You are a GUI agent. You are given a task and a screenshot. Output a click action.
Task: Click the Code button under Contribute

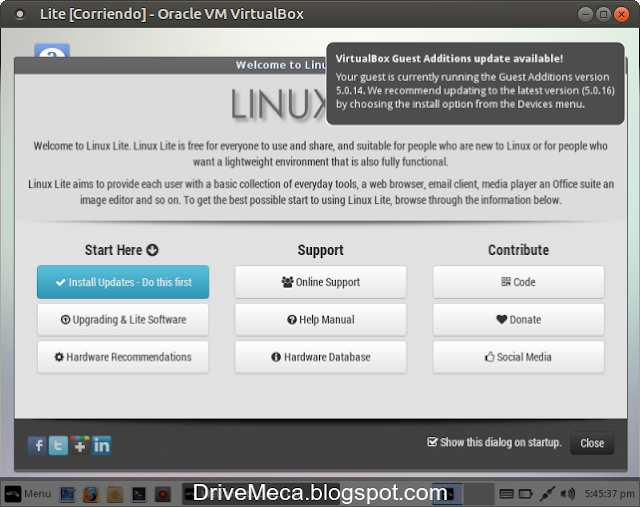tap(518, 282)
